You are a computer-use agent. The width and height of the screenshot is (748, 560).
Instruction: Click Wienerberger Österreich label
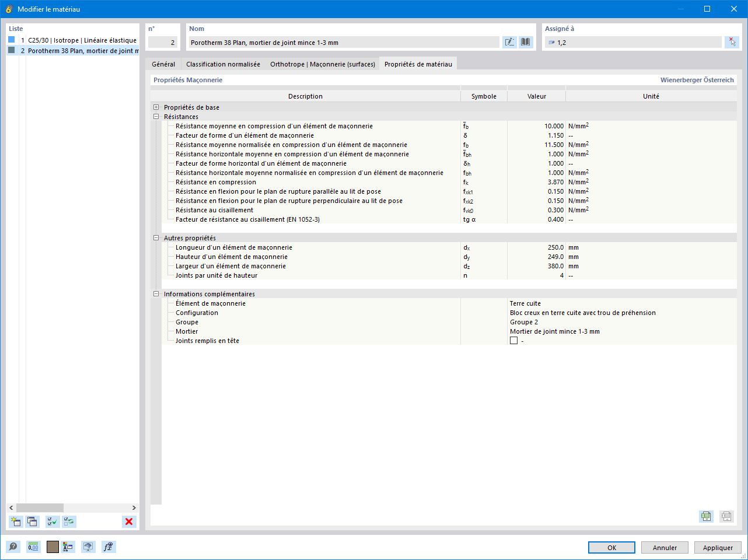tap(697, 80)
